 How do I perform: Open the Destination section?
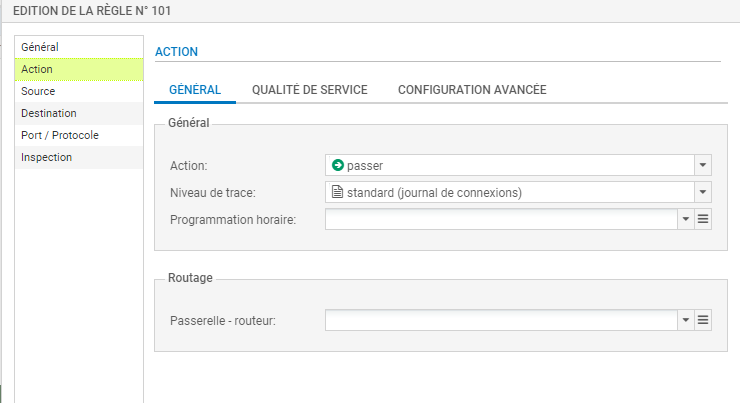click(x=79, y=113)
